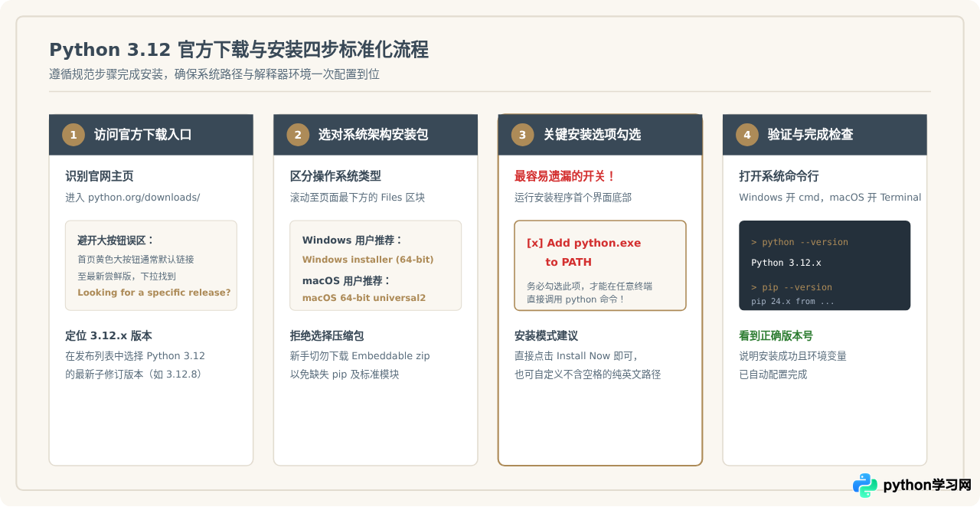This screenshot has height=507, width=980.
Task: Click the line '以免缺失 pip 及标准模块'
Action: [345, 375]
